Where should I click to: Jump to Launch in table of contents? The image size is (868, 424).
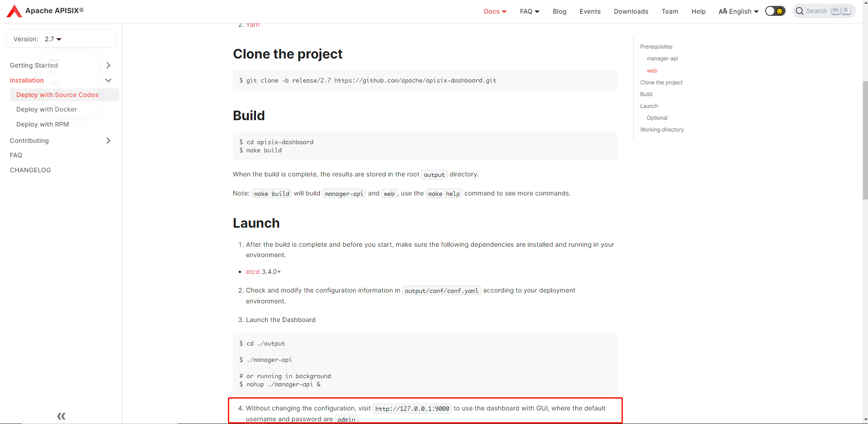pos(649,106)
